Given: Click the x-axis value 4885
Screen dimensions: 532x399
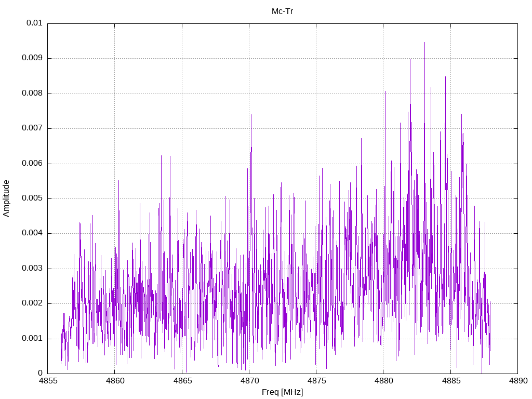Looking at the screenshot, I should [450, 381].
